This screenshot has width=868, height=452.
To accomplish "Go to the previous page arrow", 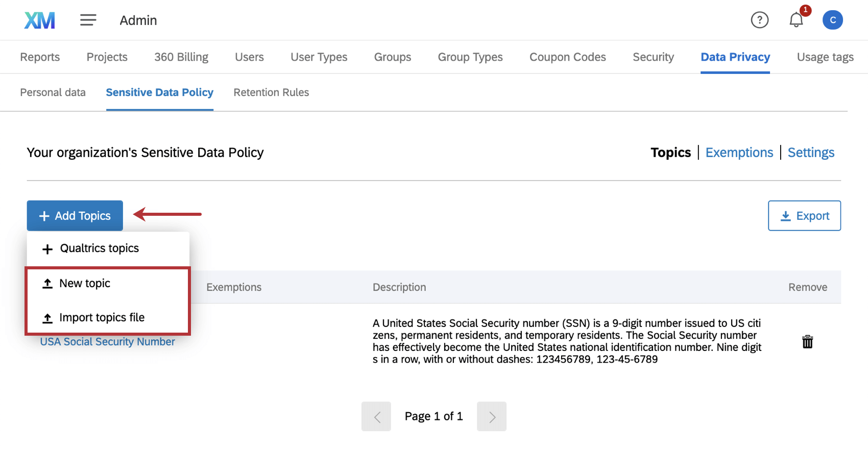I will 376,416.
